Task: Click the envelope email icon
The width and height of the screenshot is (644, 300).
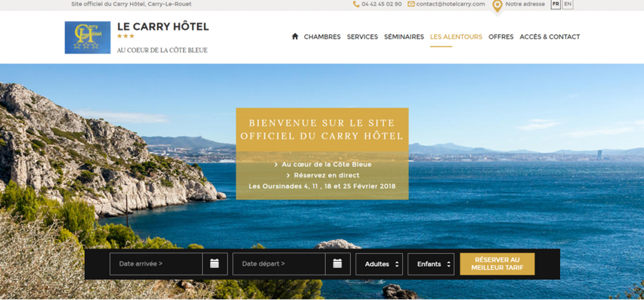Action: [x=411, y=4]
